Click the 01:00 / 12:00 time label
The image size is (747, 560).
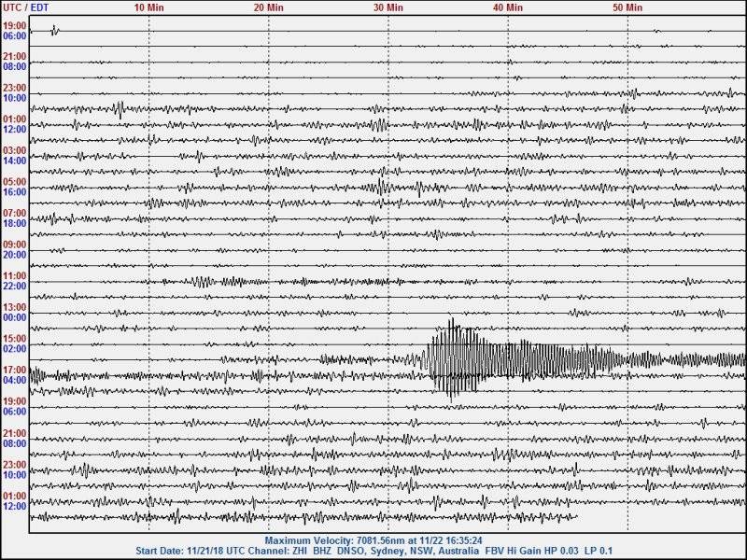13,123
